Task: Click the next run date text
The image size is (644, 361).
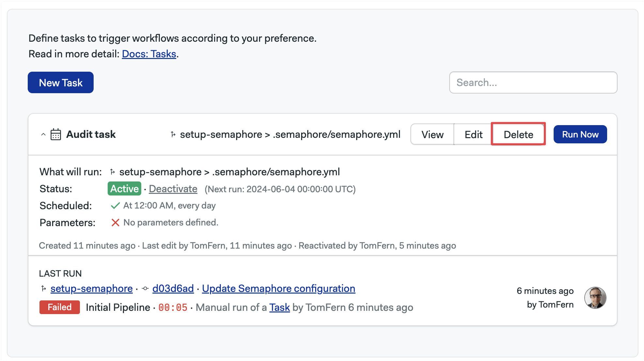Action: (x=280, y=189)
